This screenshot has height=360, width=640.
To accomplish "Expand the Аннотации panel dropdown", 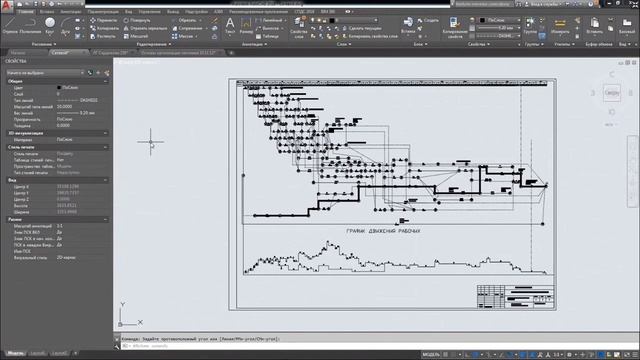I will [254, 44].
